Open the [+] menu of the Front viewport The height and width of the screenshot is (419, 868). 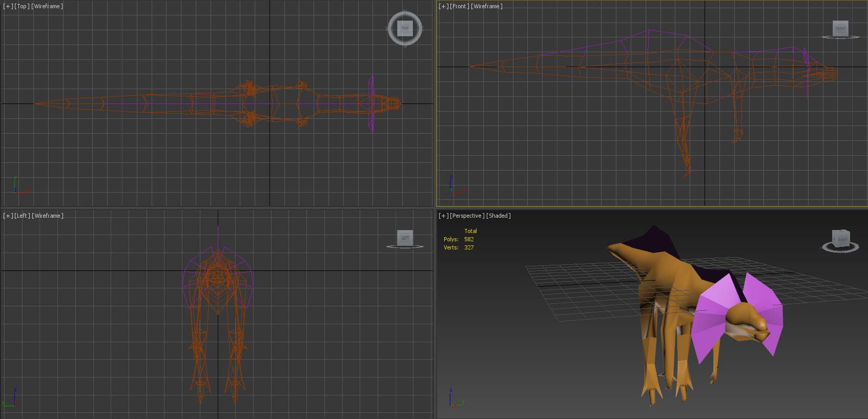(444, 6)
